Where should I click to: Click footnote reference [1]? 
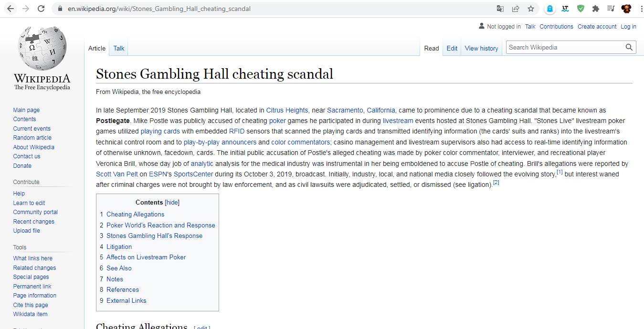point(560,172)
